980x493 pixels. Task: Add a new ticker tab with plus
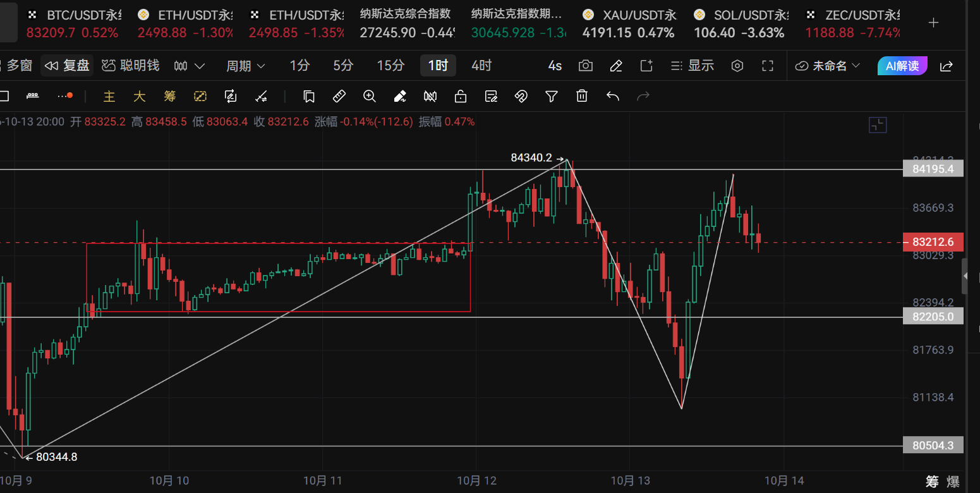933,23
